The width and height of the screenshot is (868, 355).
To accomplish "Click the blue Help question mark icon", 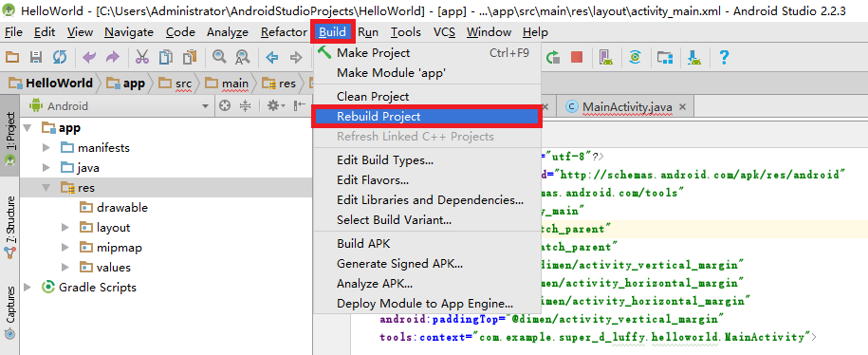I will pos(723,57).
